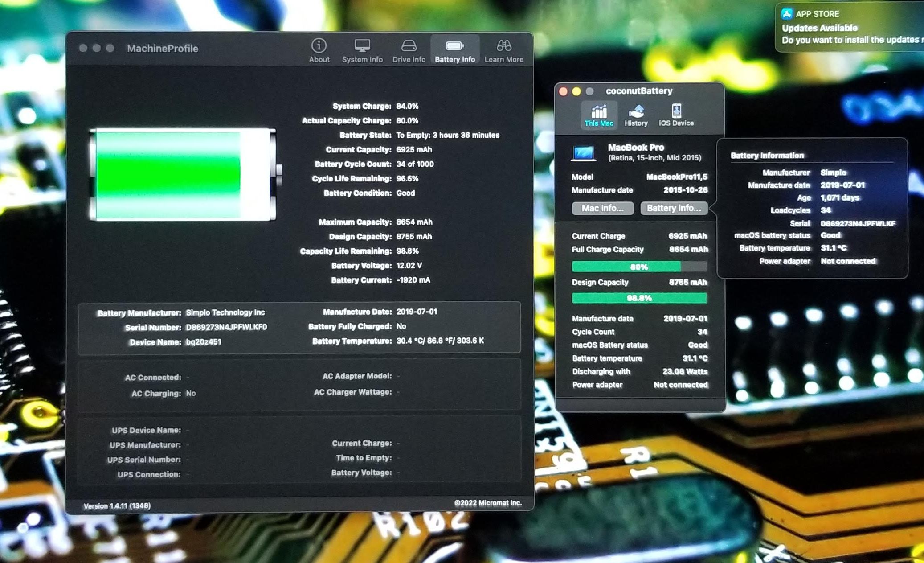Select This Mac tab in coconutBattery
The image size is (924, 563).
click(x=599, y=115)
